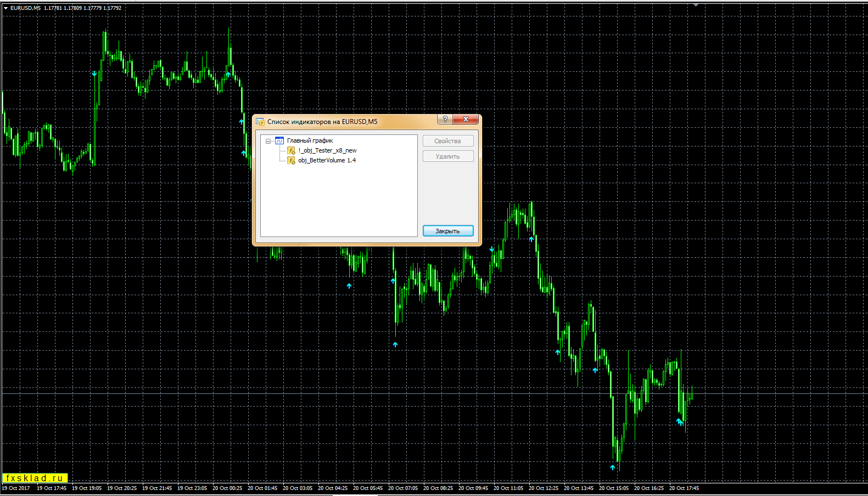Click the chart shift triangle at top edge
This screenshot has height=496, width=868.
(x=696, y=5)
